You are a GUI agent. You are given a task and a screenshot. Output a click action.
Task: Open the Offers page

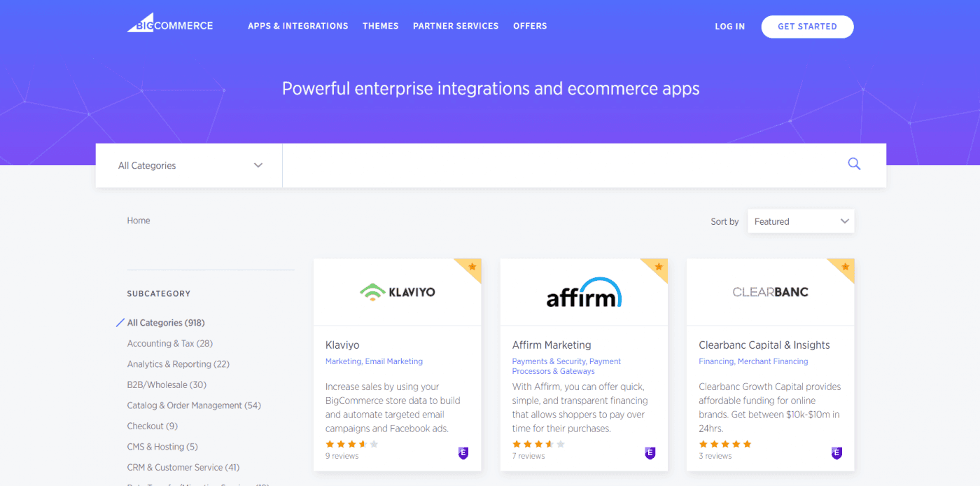tap(530, 26)
